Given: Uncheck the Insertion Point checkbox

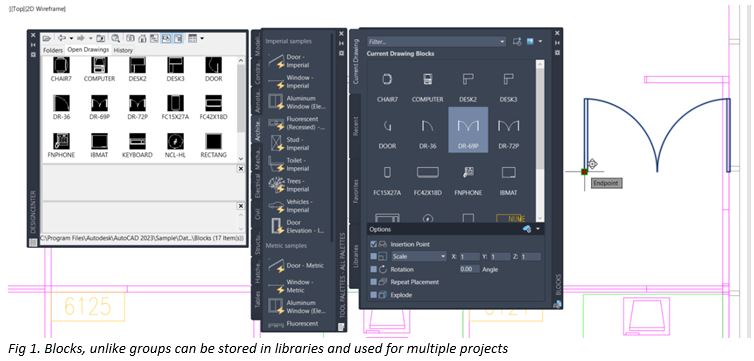Looking at the screenshot, I should [374, 244].
